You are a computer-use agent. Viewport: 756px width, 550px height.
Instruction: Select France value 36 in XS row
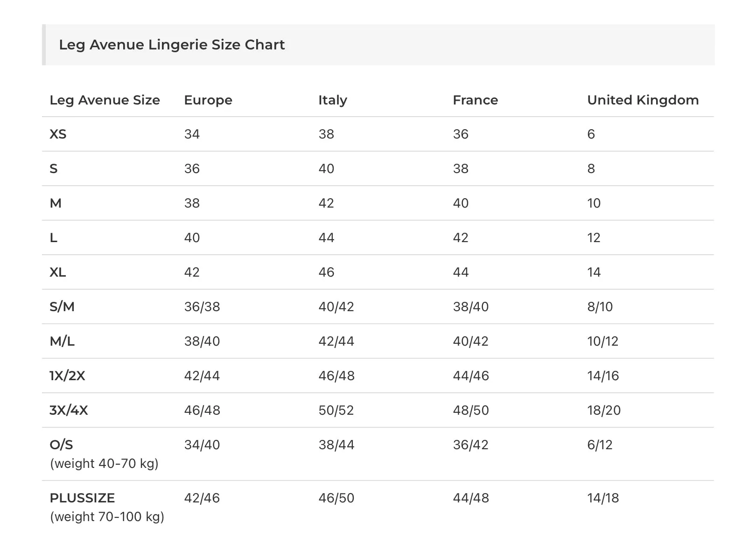coord(461,134)
